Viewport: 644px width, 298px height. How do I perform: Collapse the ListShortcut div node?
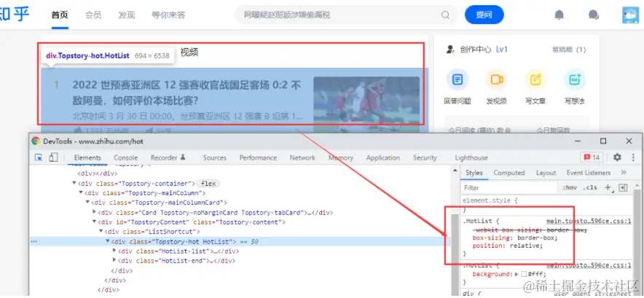pos(101,232)
